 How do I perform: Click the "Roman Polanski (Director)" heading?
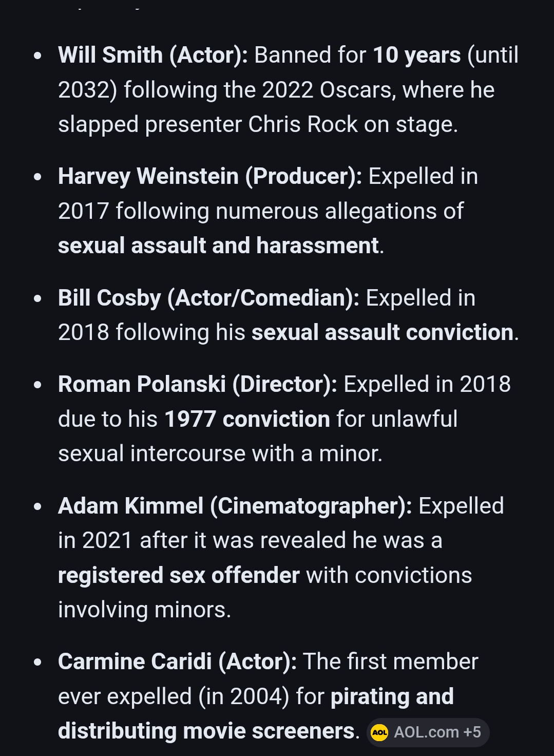(197, 384)
